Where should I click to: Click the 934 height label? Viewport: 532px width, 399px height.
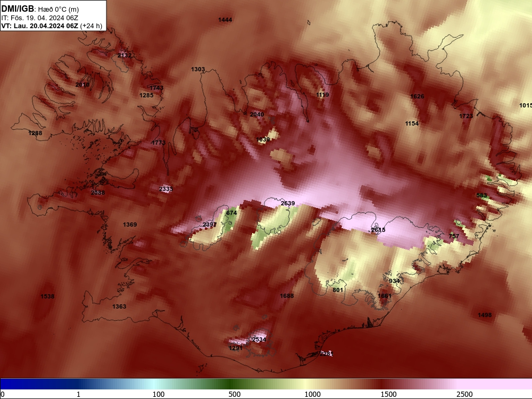click(x=394, y=281)
